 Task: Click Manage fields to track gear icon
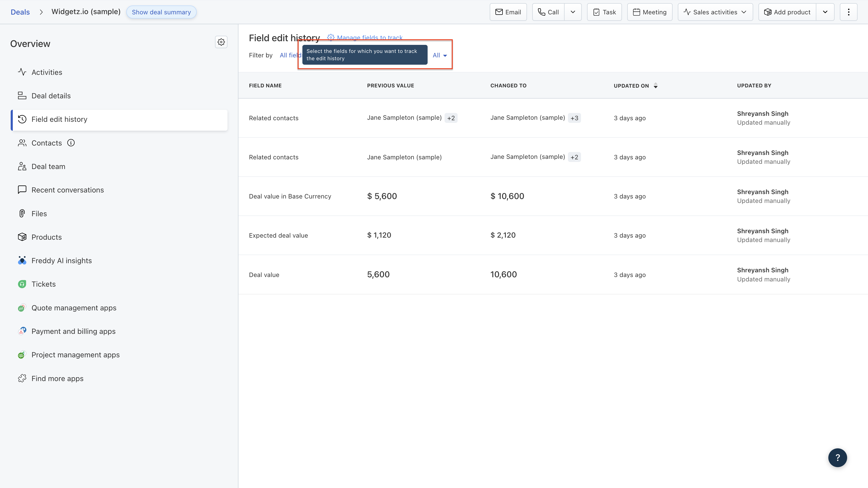point(331,37)
